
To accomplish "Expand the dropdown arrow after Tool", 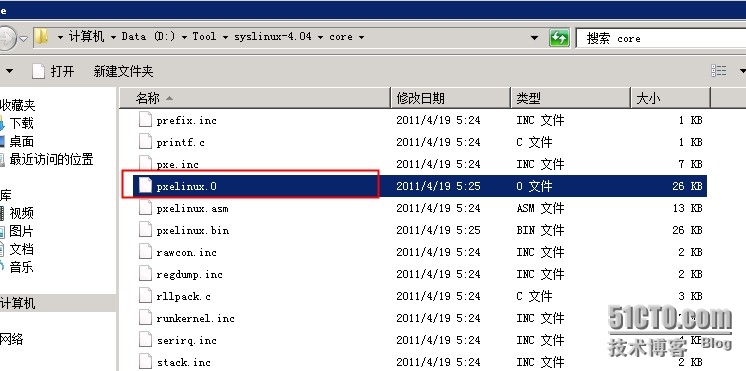I will 225,37.
